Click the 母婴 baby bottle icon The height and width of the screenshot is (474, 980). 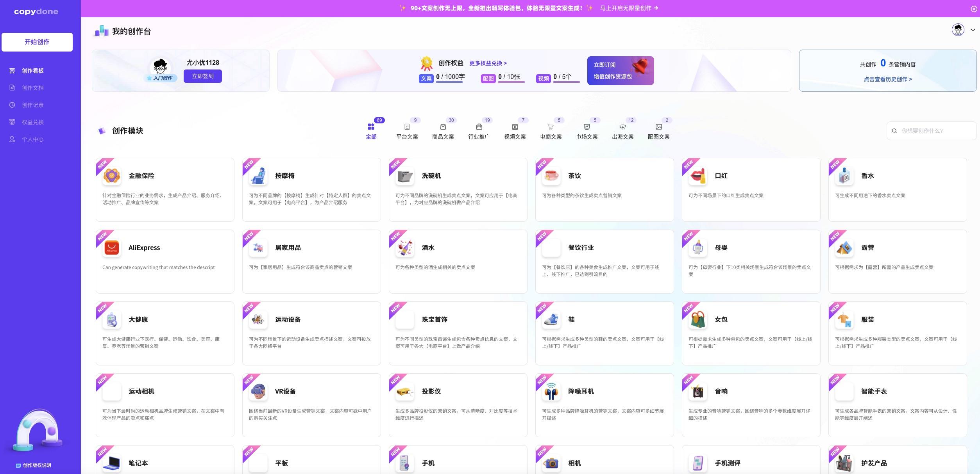click(x=698, y=248)
